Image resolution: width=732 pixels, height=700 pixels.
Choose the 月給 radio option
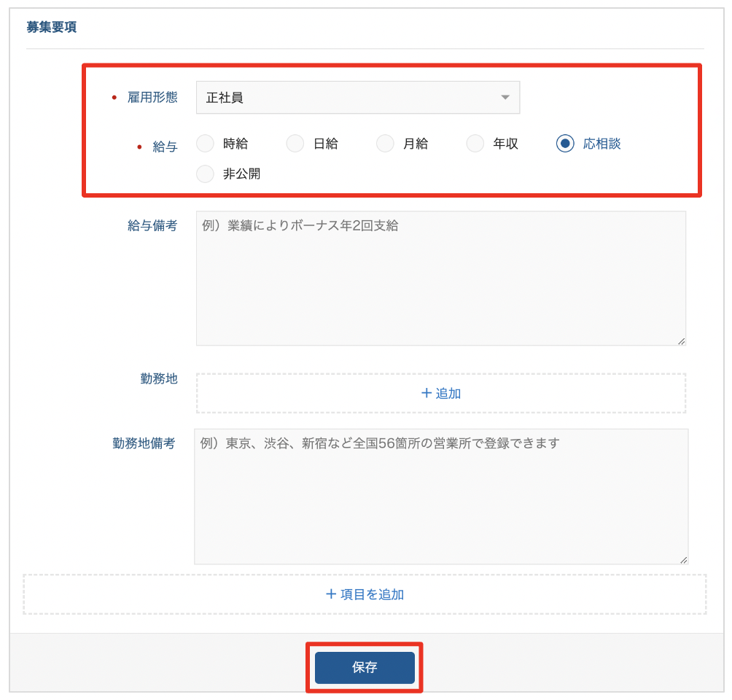[x=385, y=144]
